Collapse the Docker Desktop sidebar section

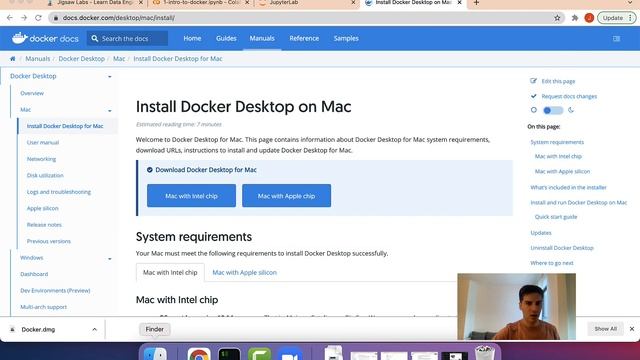coord(109,77)
